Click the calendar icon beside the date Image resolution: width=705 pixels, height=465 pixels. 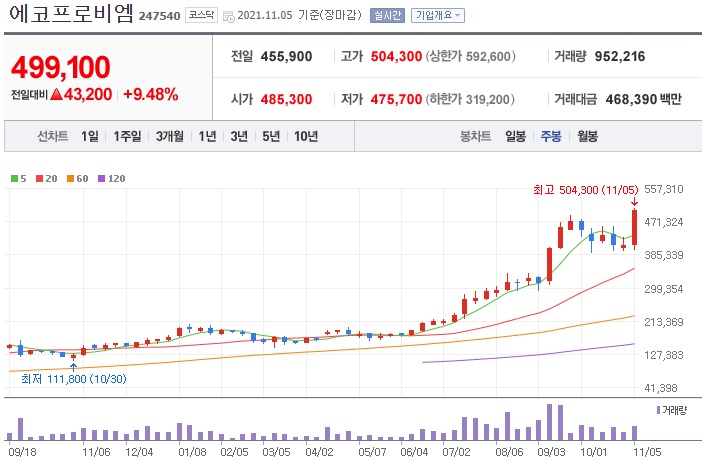point(228,17)
